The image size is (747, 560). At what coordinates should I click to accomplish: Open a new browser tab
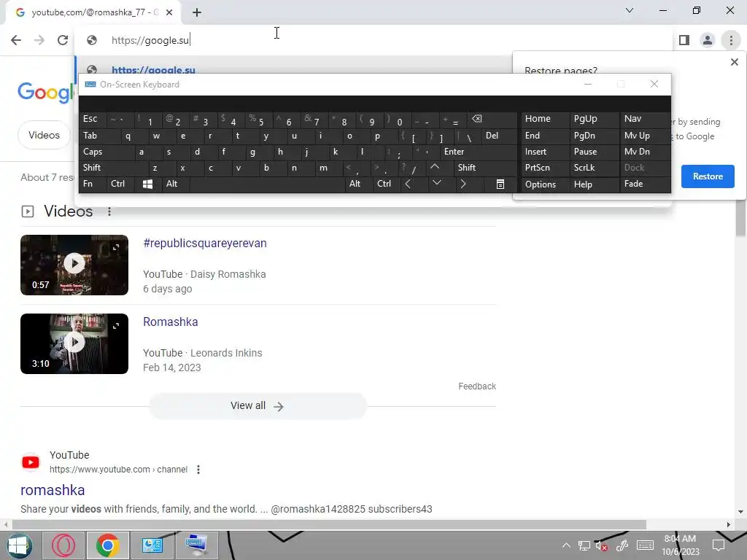(x=197, y=12)
